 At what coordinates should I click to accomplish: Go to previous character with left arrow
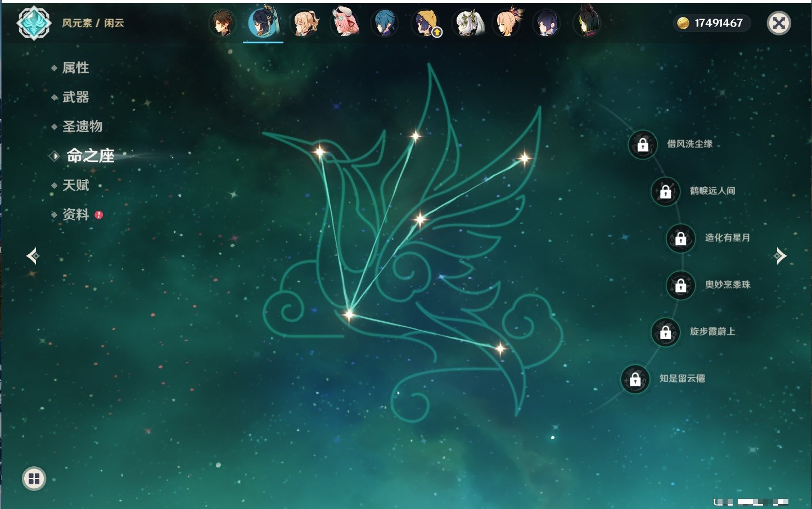[33, 256]
